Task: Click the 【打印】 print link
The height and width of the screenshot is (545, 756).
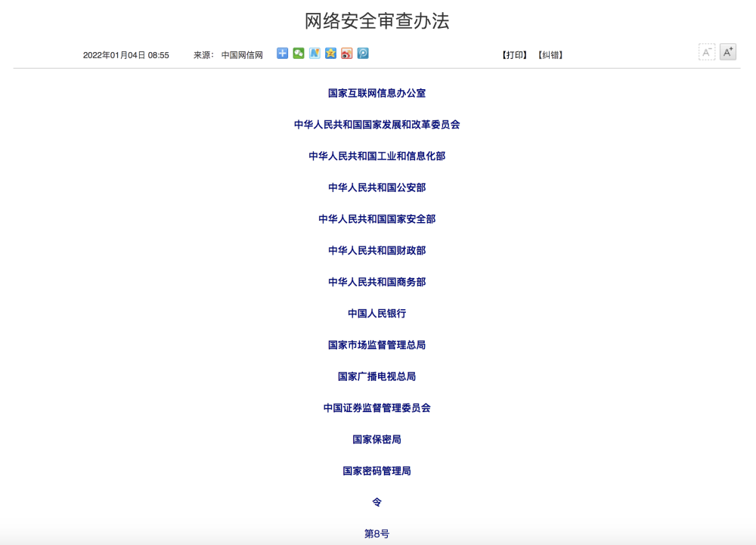Action: pyautogui.click(x=514, y=55)
